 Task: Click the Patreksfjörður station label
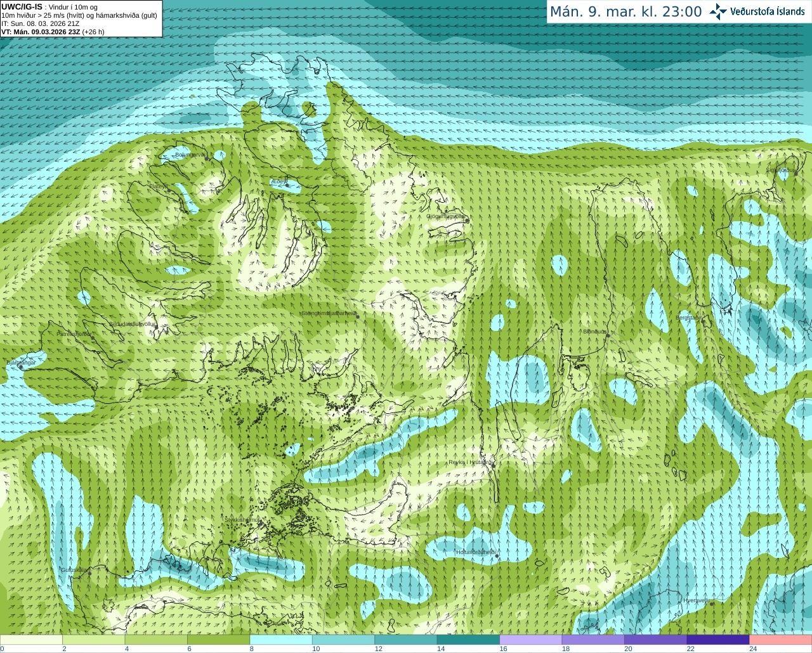74,333
